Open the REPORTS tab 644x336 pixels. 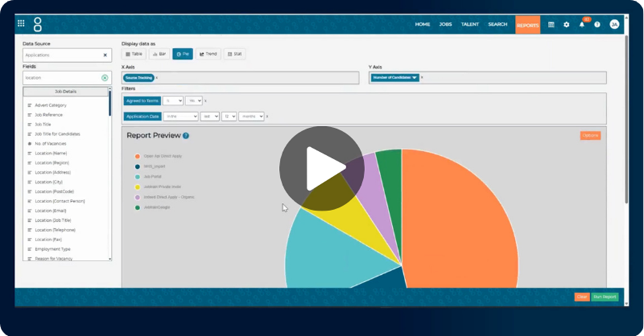click(x=528, y=25)
